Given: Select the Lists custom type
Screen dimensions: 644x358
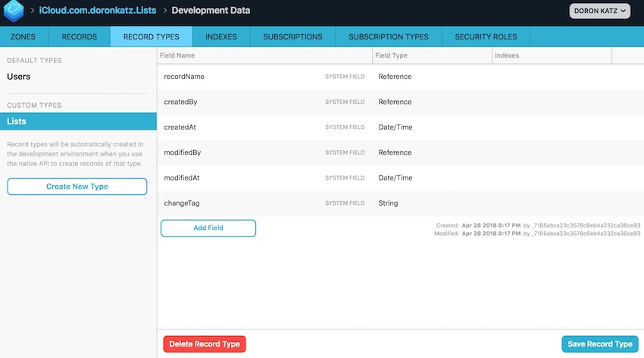Looking at the screenshot, I should click(78, 121).
